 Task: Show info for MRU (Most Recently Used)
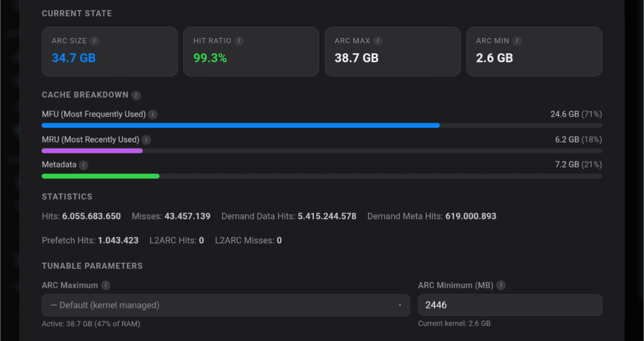coord(146,140)
